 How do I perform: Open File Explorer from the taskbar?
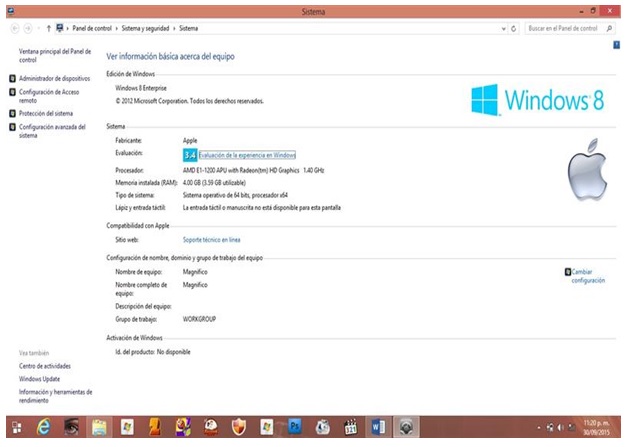(x=99, y=425)
